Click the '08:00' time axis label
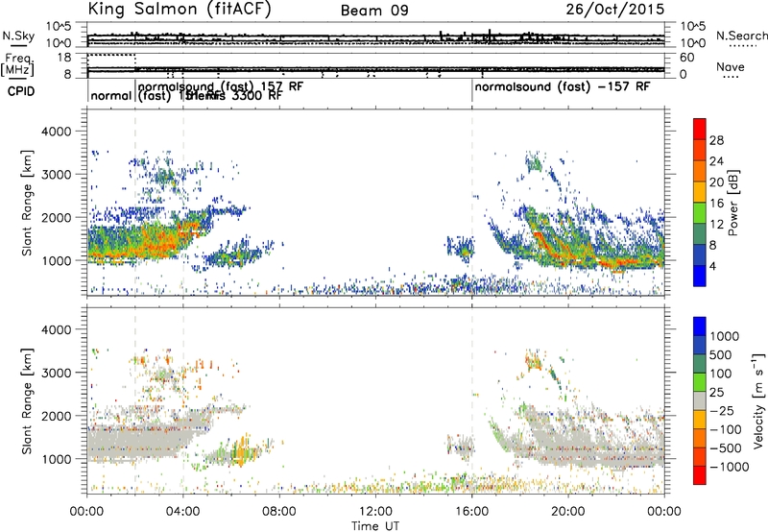 [279, 512]
